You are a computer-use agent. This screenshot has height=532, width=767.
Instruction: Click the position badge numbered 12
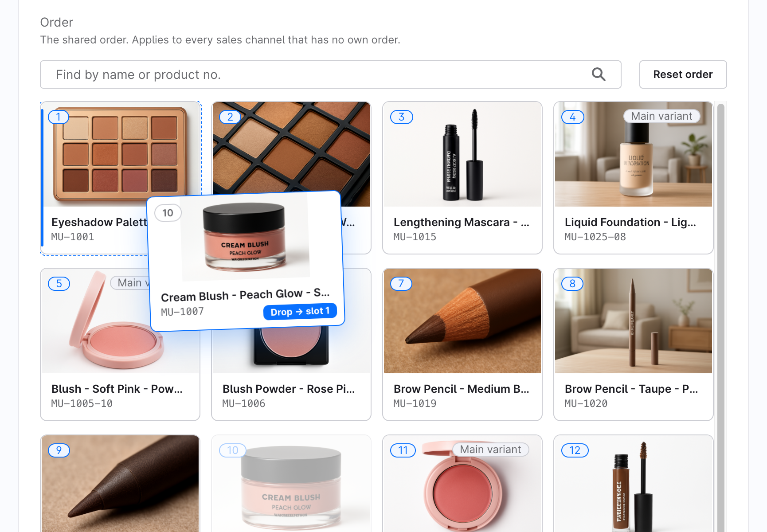575,450
